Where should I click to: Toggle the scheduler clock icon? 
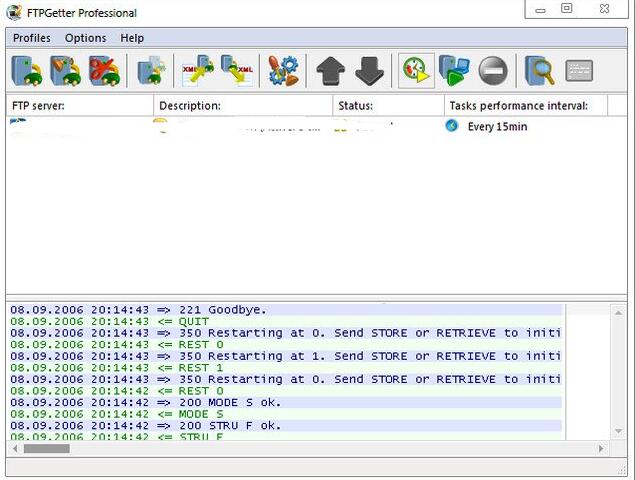pyautogui.click(x=416, y=71)
